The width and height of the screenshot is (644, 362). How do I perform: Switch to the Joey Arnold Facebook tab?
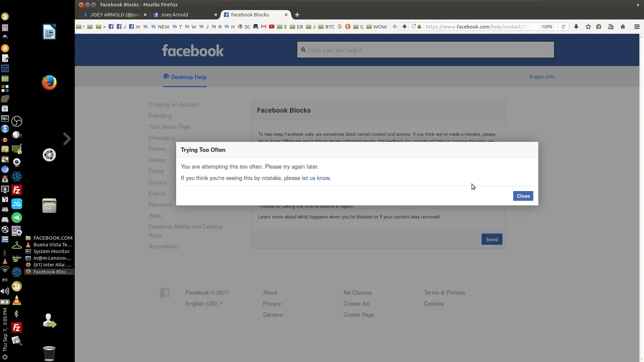point(186,15)
